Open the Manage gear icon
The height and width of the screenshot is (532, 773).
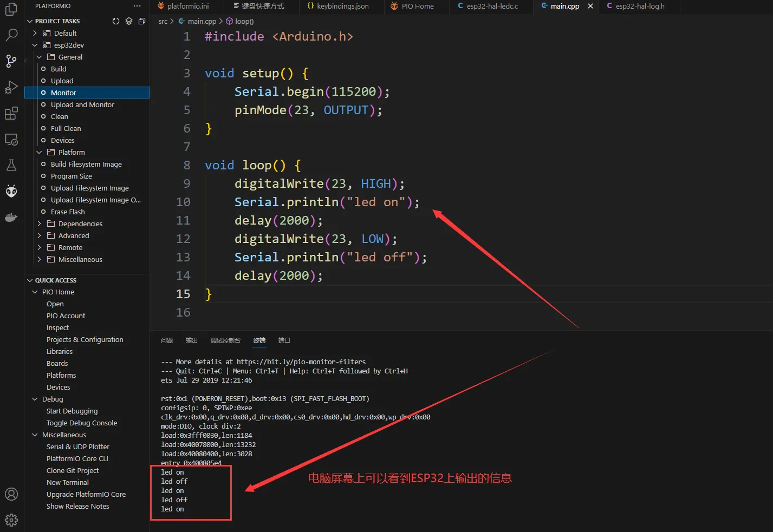click(11, 520)
